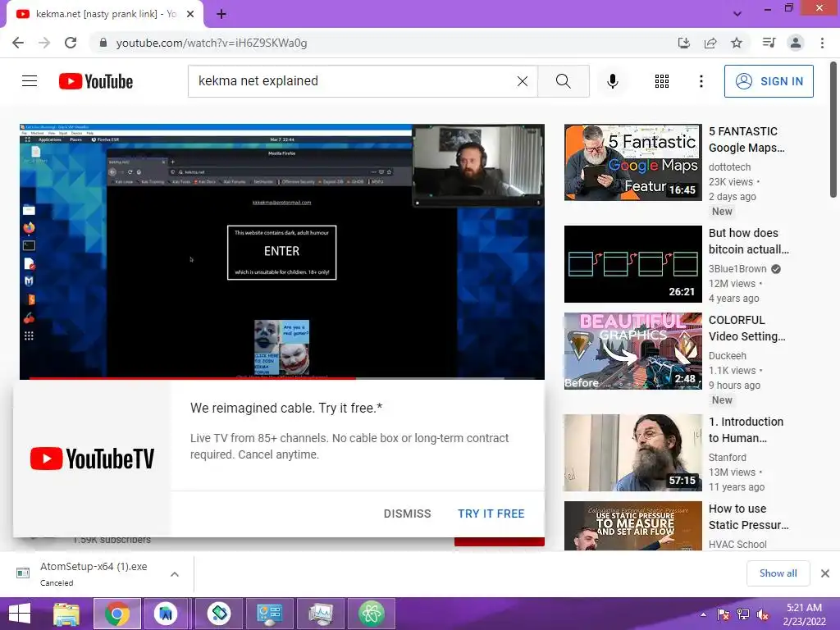Open the YouTube hamburger guide menu
Screen dimensions: 840x630
pos(30,81)
